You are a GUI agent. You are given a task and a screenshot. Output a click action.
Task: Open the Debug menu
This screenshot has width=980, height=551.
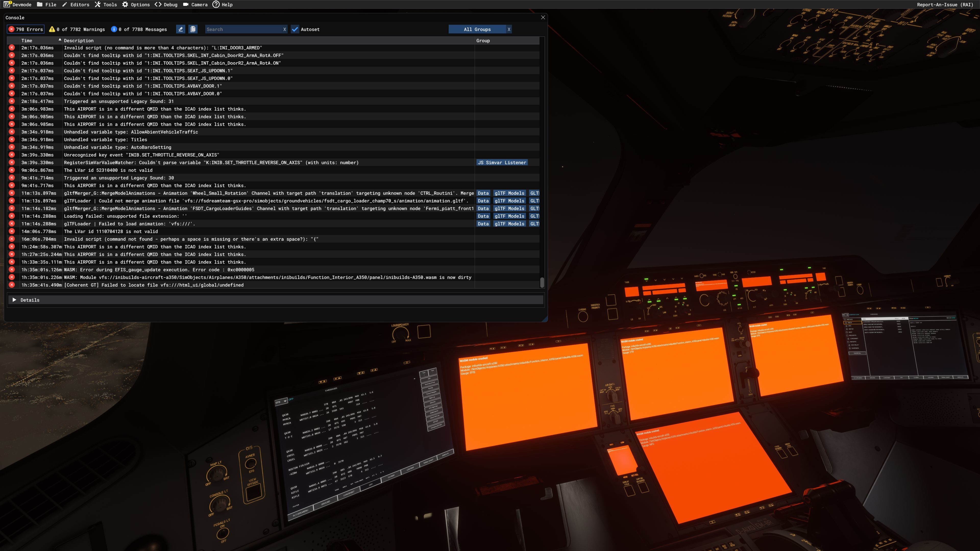(166, 5)
